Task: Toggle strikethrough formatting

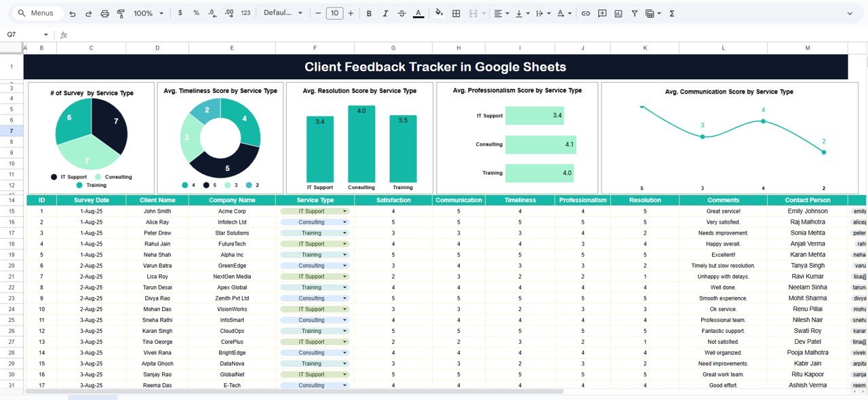Action: (401, 13)
